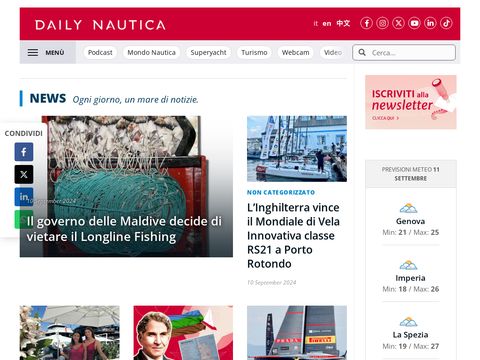Click the Imperia weather cloud icon
Screen dimensions: 480x360
pos(408,265)
